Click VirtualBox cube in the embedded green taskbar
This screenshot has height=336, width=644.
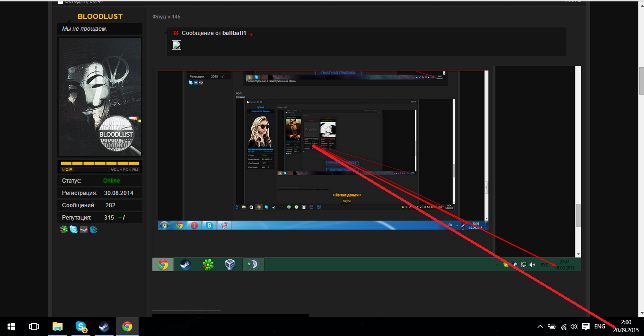click(x=230, y=265)
